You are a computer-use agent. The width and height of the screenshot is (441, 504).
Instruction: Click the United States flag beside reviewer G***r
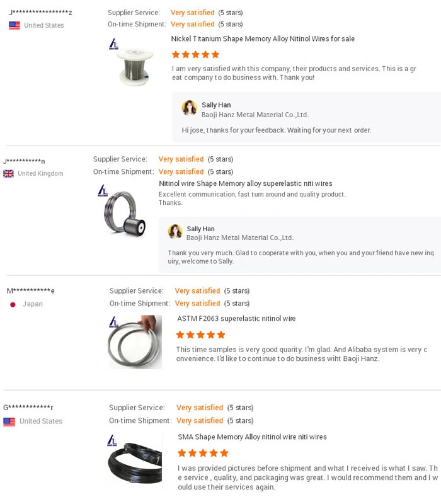pyautogui.click(x=9, y=421)
